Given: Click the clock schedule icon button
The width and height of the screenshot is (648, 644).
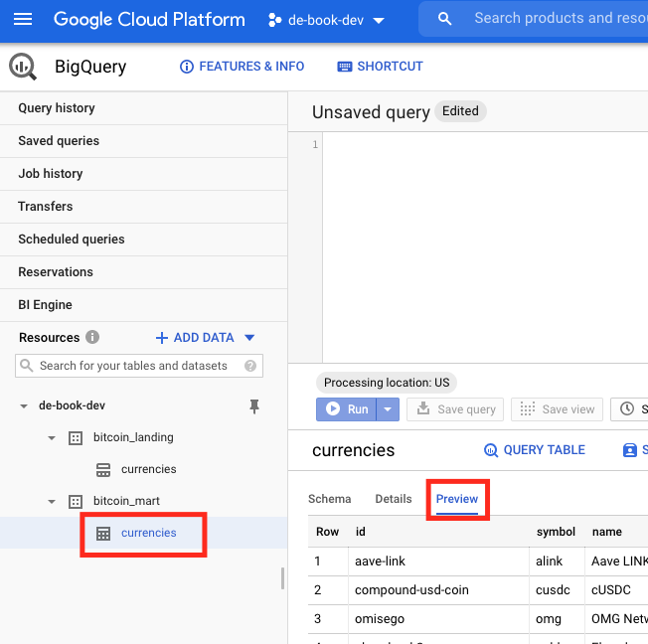Looking at the screenshot, I should click(629, 409).
